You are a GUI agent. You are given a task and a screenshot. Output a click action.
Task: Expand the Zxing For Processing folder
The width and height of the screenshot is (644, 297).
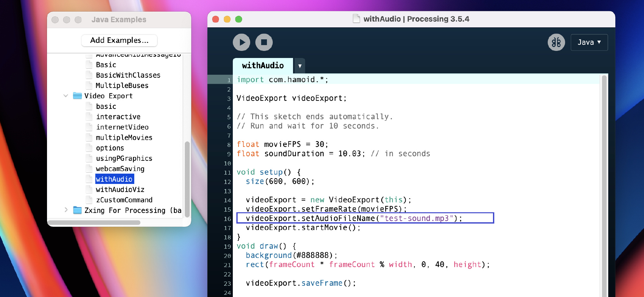[66, 210]
